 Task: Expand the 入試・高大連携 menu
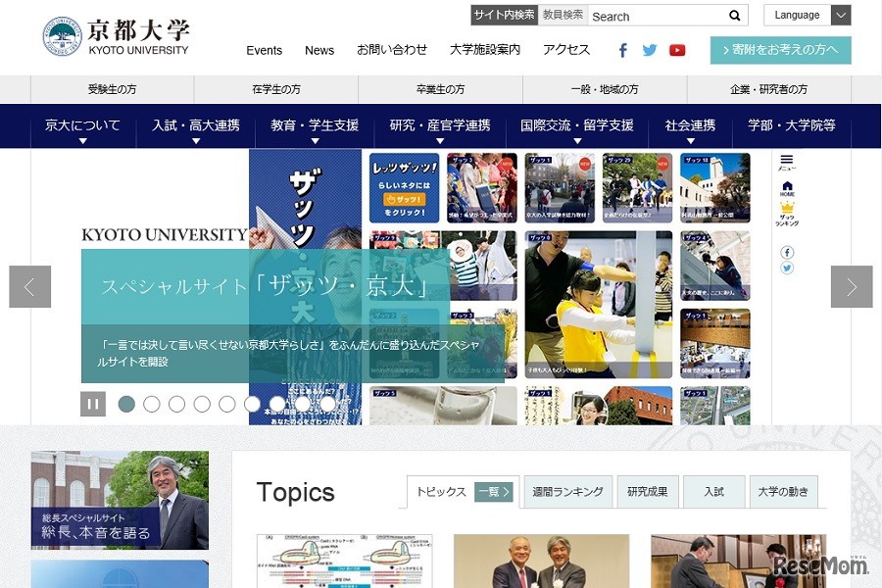tap(196, 126)
